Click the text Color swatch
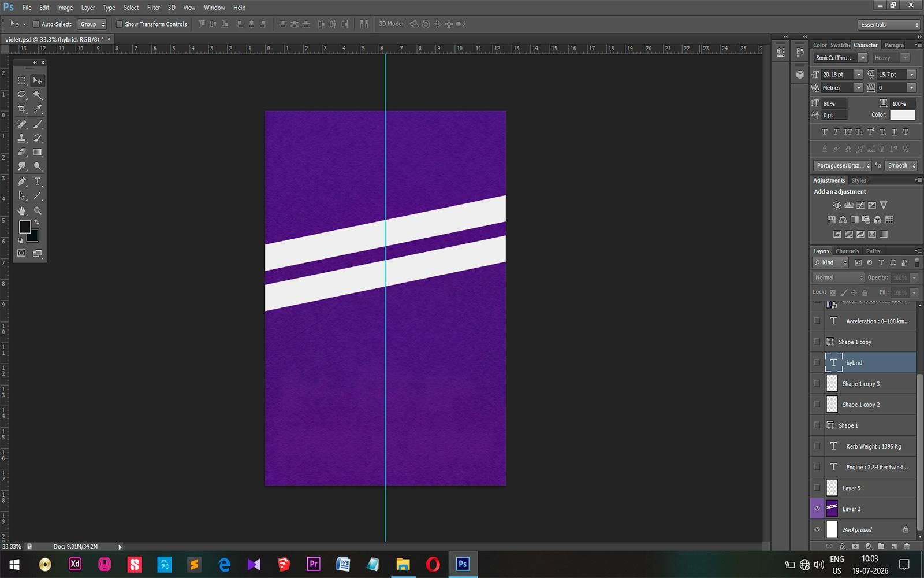Image resolution: width=924 pixels, height=578 pixels. tap(903, 115)
